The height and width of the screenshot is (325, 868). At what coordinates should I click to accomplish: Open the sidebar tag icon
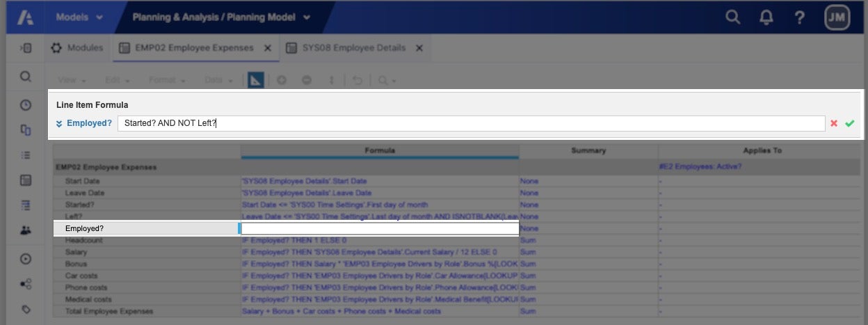point(26,309)
